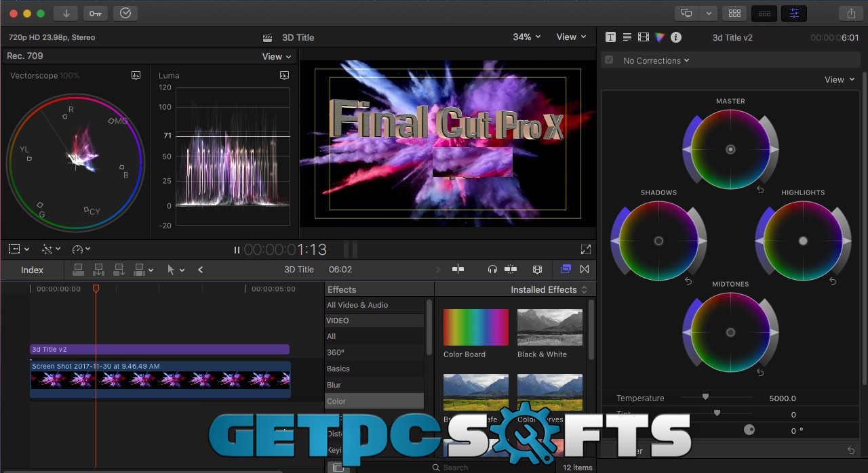Select the Color Board effect thumbnail
Image resolution: width=868 pixels, height=473 pixels.
(476, 327)
